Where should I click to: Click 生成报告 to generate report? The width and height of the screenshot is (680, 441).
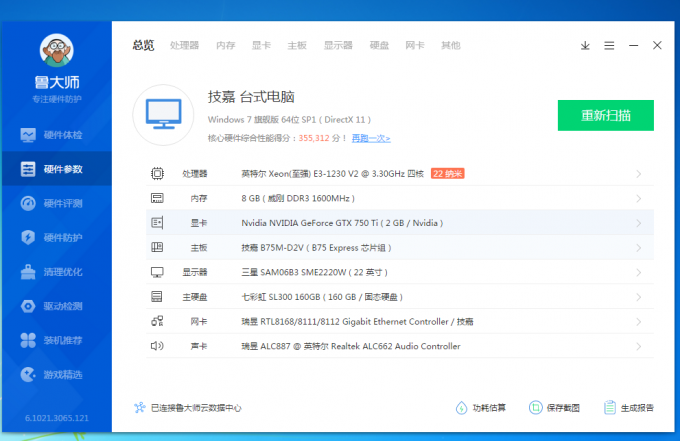coord(629,408)
